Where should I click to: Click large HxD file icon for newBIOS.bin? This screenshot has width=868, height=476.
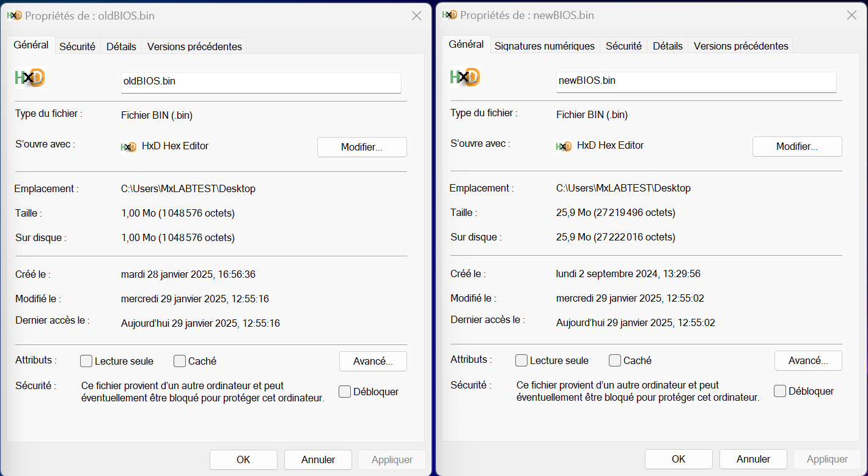(x=465, y=77)
